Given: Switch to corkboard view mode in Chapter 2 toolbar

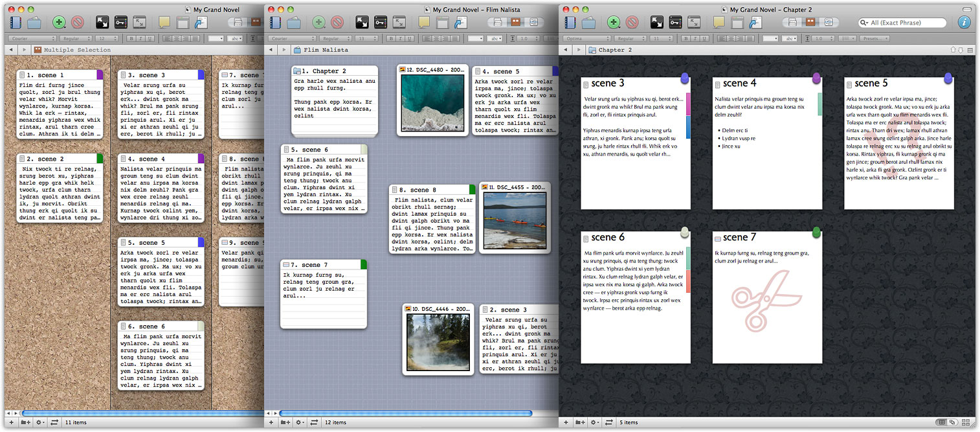Looking at the screenshot, I should click(810, 23).
